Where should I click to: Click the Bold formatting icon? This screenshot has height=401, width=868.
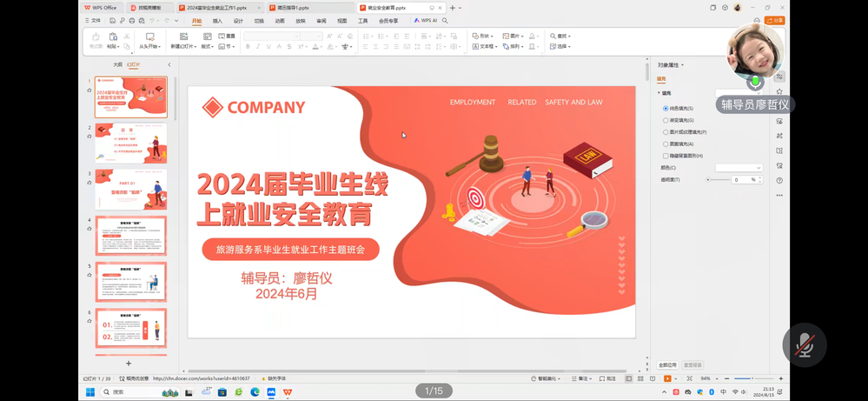248,47
